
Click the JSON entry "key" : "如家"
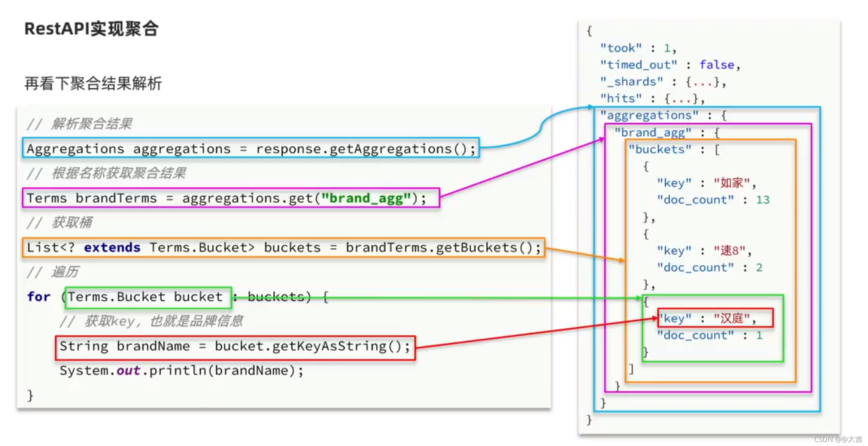707,183
